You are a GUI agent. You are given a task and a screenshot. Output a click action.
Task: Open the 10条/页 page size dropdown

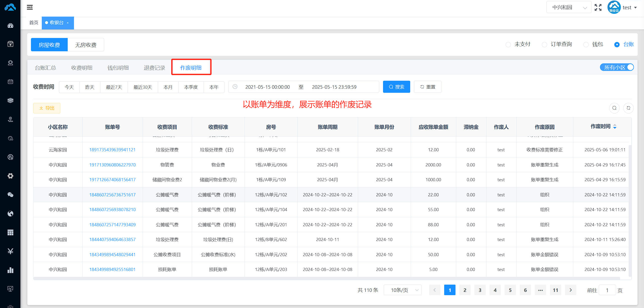pos(403,290)
